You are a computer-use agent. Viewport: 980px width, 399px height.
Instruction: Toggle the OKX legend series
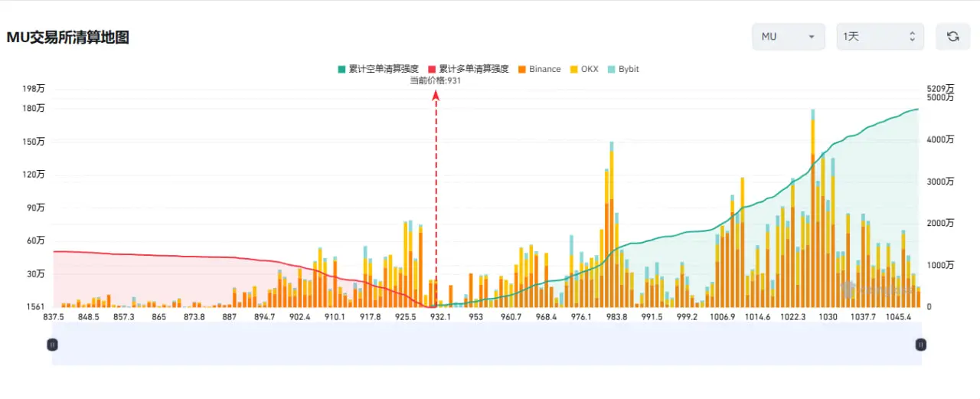583,69
